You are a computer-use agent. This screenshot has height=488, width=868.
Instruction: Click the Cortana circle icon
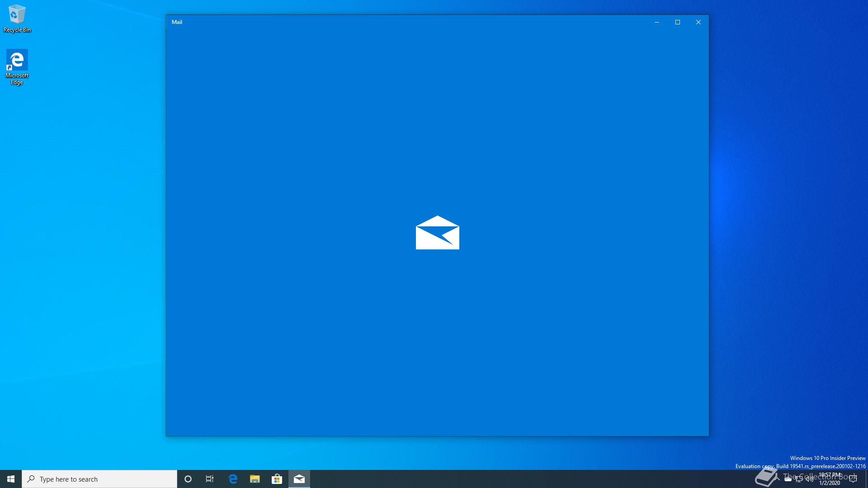tap(188, 479)
